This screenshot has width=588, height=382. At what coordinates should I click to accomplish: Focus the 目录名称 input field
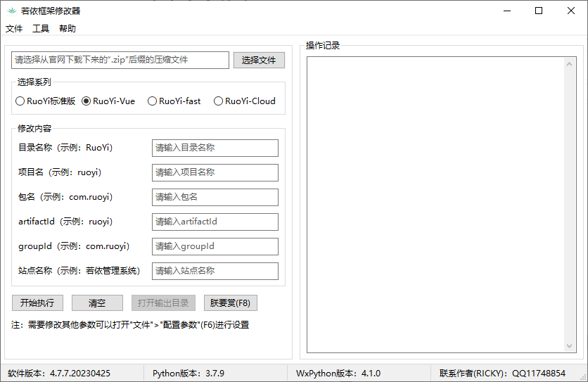(215, 148)
